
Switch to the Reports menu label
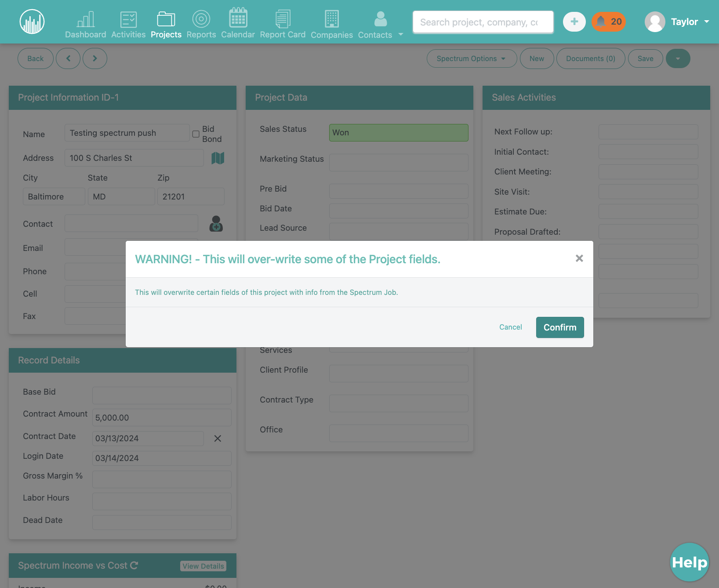(201, 34)
